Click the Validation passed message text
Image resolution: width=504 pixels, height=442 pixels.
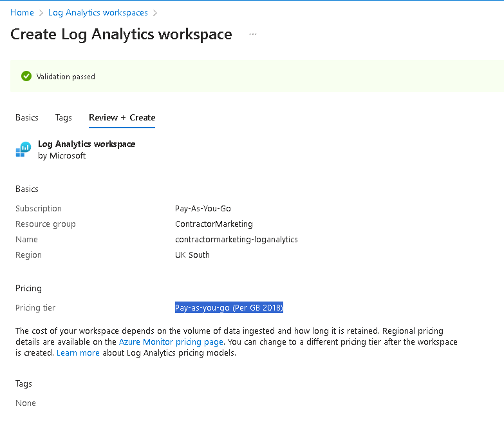tap(66, 77)
